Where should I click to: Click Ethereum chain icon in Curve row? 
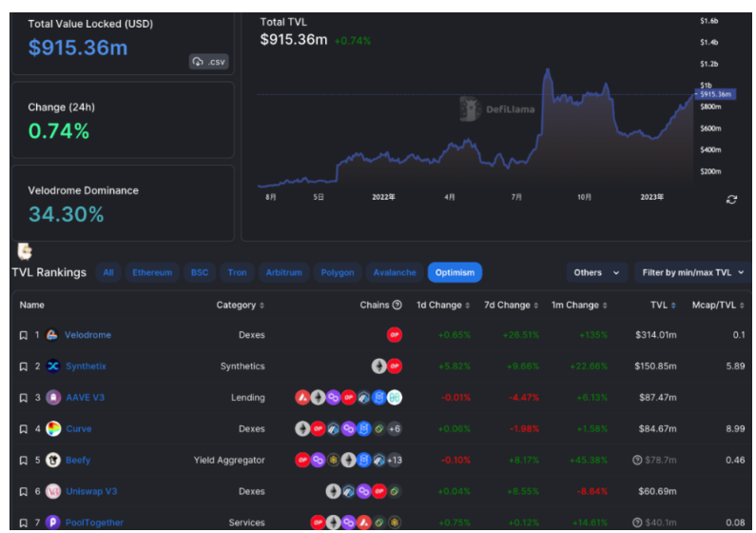coord(302,429)
